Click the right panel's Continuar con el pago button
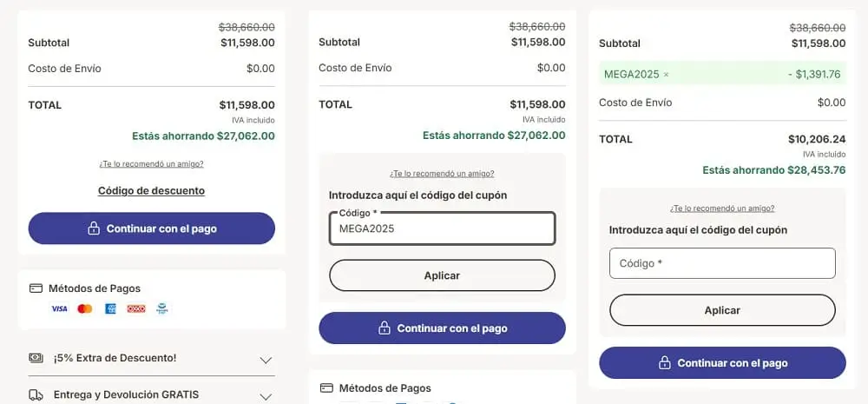868x404 pixels. (x=722, y=363)
